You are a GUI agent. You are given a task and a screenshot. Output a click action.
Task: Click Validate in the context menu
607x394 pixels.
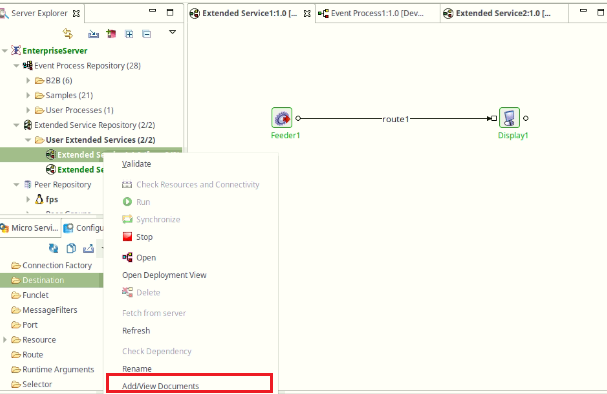coord(136,164)
